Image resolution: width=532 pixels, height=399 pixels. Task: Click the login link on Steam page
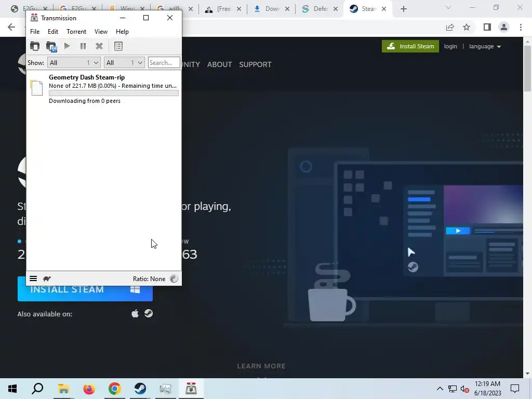click(x=450, y=46)
